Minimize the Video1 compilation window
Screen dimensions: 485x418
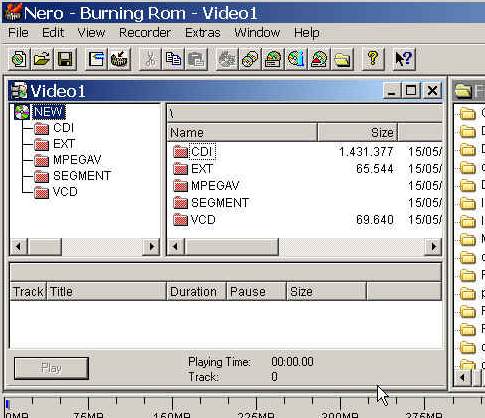392,91
